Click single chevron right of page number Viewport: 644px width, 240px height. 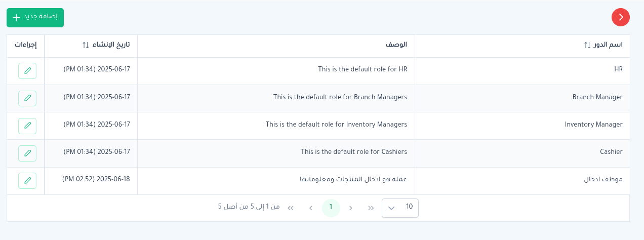[351, 208]
